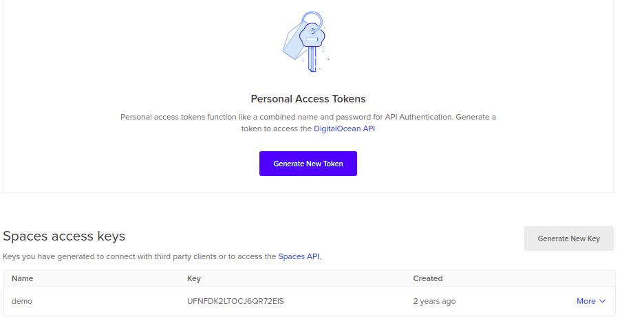This screenshot has height=323, width=644.
Task: Click the tag attached to the key illustration
Action: 293,44
